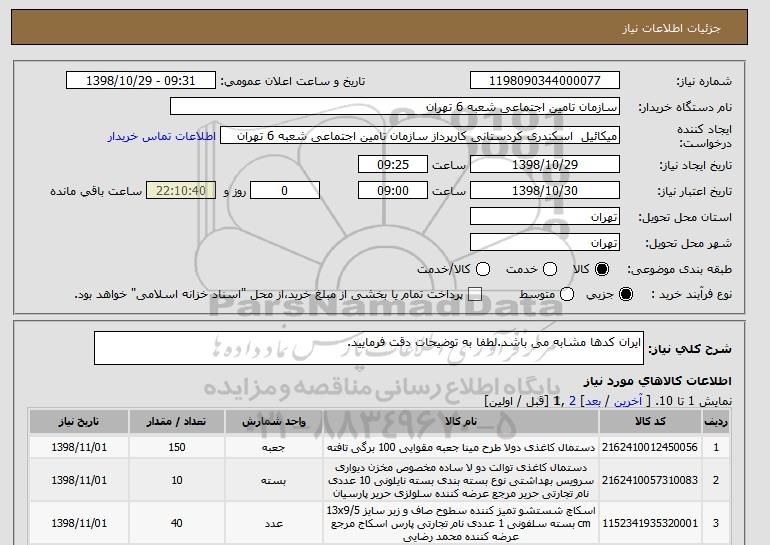Viewport: 770px width, 545px height.
Task: Click unit عدد in row 3
Action: coord(274,523)
